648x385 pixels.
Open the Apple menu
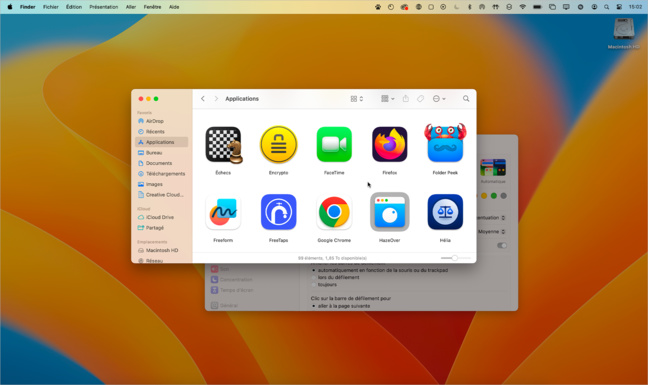10,7
